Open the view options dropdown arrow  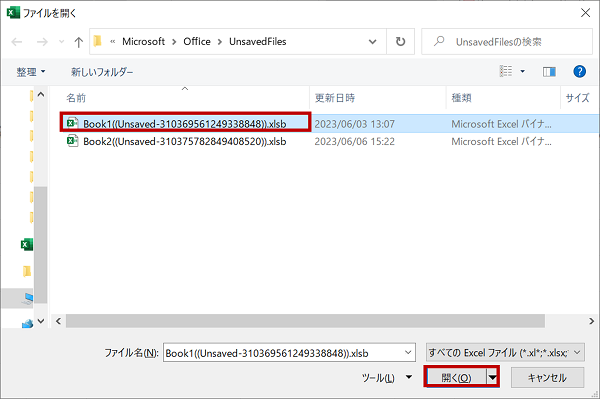click(x=522, y=71)
